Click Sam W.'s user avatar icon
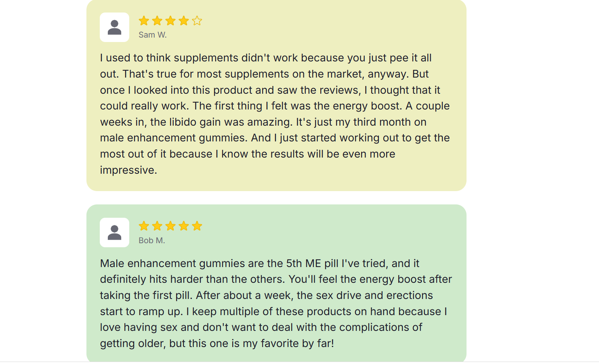599x364 pixels. coord(114,27)
